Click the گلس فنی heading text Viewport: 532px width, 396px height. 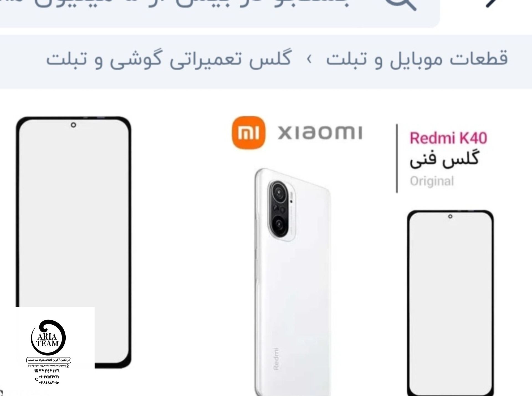pyautogui.click(x=444, y=159)
